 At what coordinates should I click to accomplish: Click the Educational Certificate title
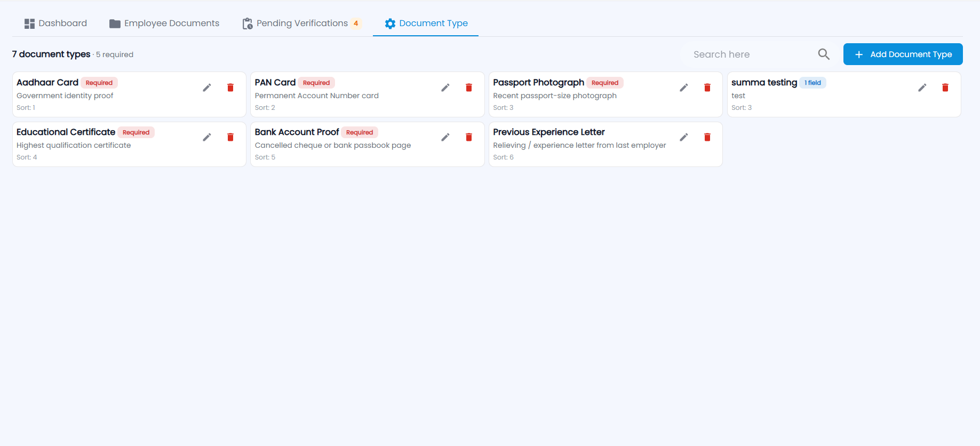tap(66, 132)
